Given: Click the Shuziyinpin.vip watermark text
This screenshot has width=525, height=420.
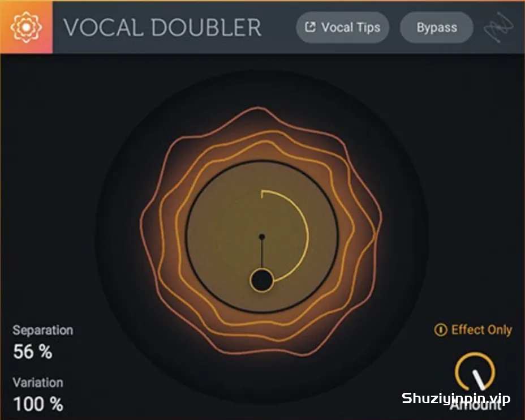Looking at the screenshot, I should (x=456, y=398).
